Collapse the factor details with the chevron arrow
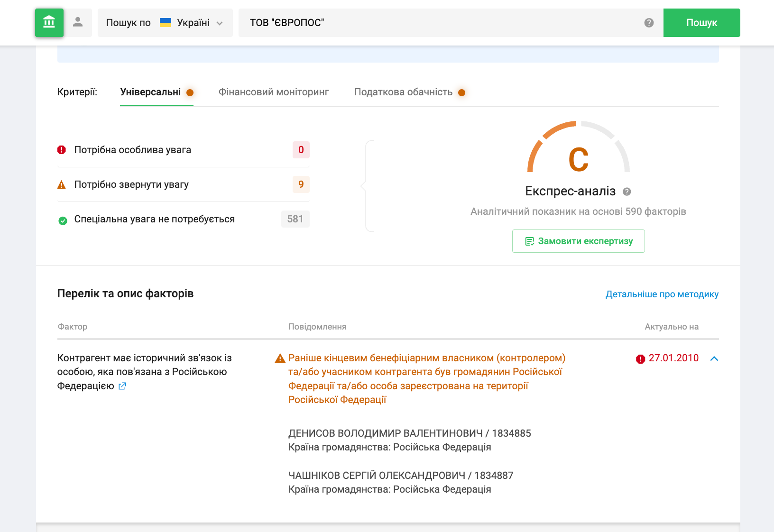Image resolution: width=774 pixels, height=532 pixels. point(714,359)
